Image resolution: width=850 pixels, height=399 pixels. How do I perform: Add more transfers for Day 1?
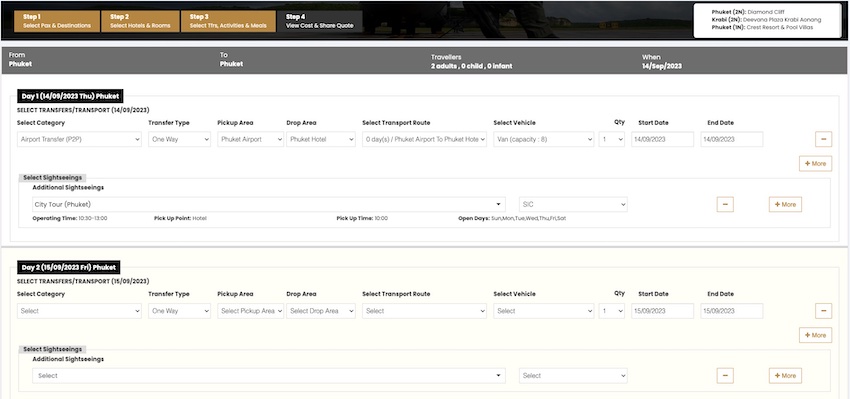click(x=815, y=163)
